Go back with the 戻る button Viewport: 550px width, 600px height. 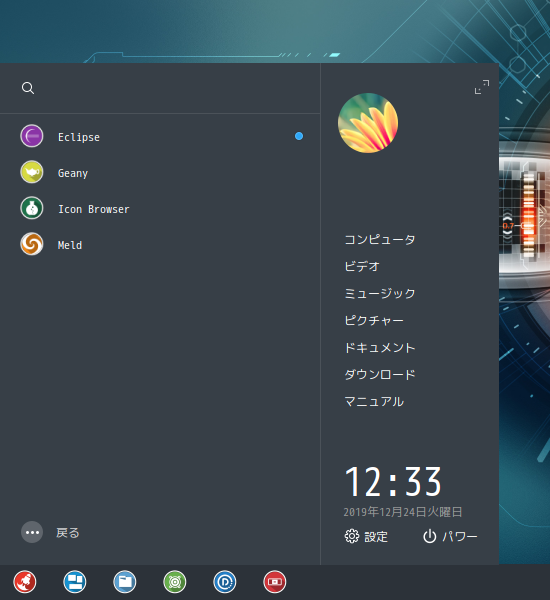50,532
